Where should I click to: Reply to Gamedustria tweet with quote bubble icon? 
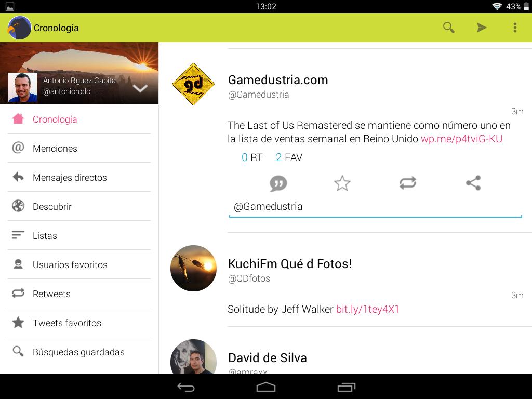[278, 183]
